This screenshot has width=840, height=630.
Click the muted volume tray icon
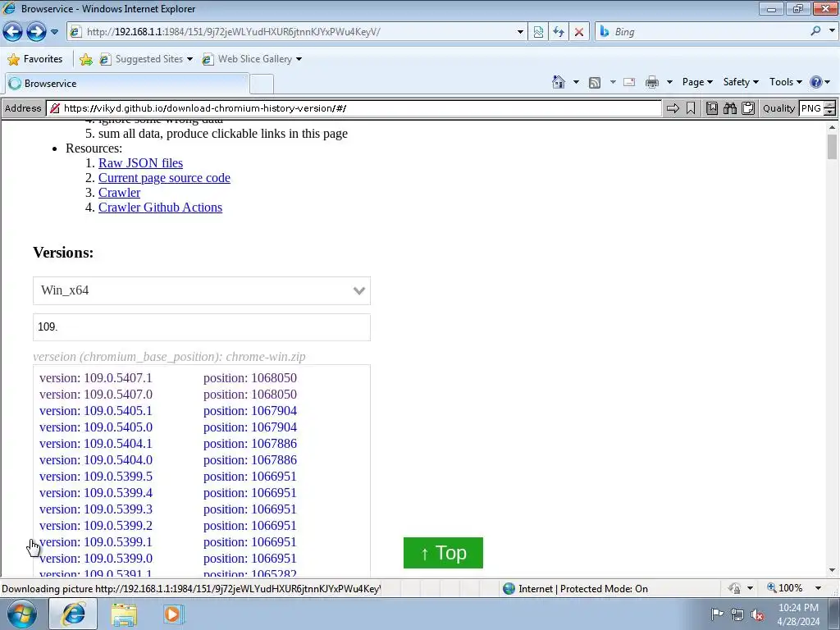coord(757,614)
